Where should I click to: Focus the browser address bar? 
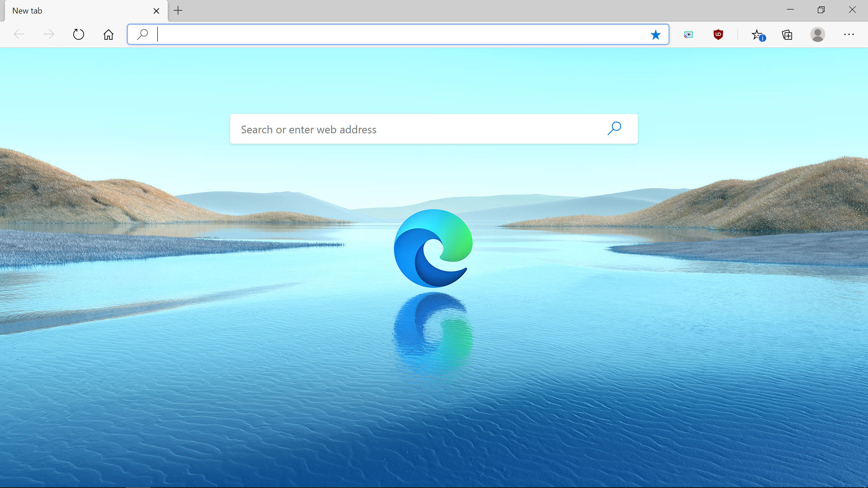398,34
